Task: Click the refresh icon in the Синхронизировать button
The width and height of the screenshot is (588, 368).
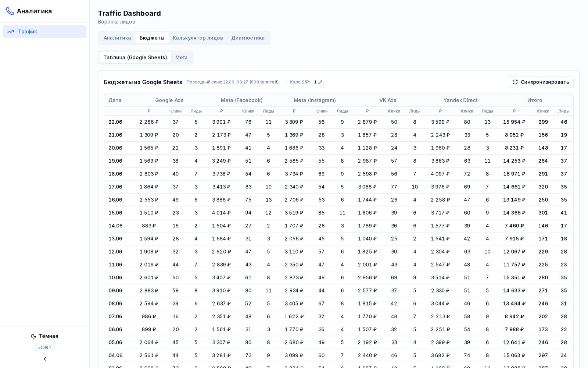Action: pos(515,82)
